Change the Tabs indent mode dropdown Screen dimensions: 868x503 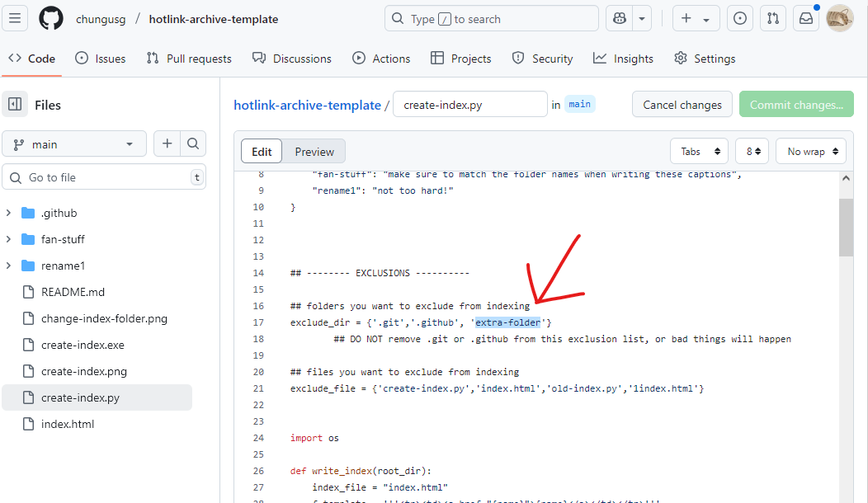coord(700,152)
